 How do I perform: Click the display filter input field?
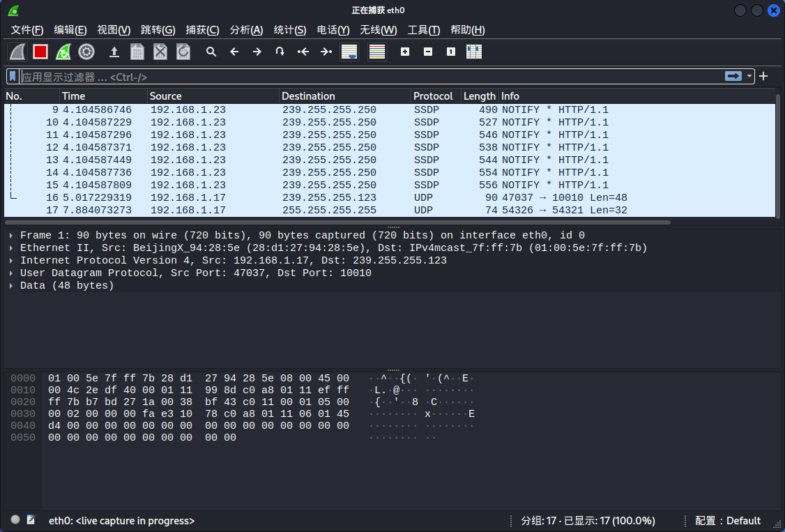[370, 77]
